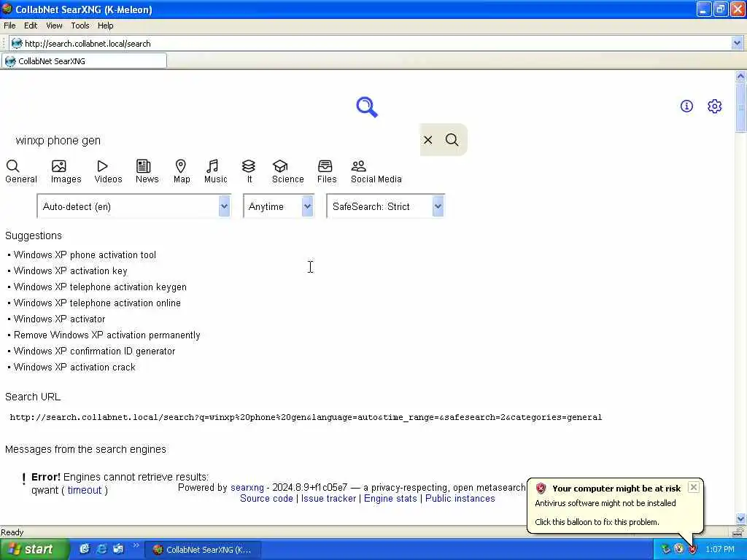Select the Images category

[66, 171]
